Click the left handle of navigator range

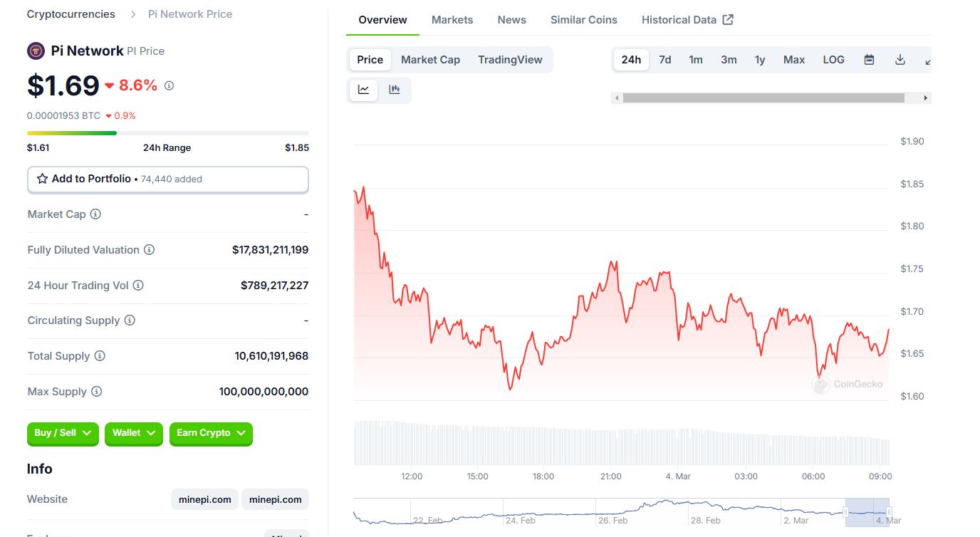click(x=845, y=512)
